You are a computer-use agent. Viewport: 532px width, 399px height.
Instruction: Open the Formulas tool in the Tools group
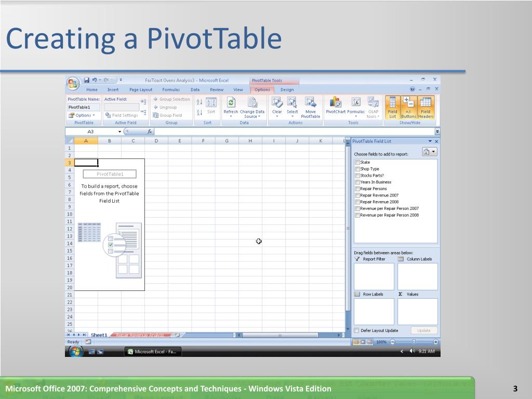[x=356, y=107]
